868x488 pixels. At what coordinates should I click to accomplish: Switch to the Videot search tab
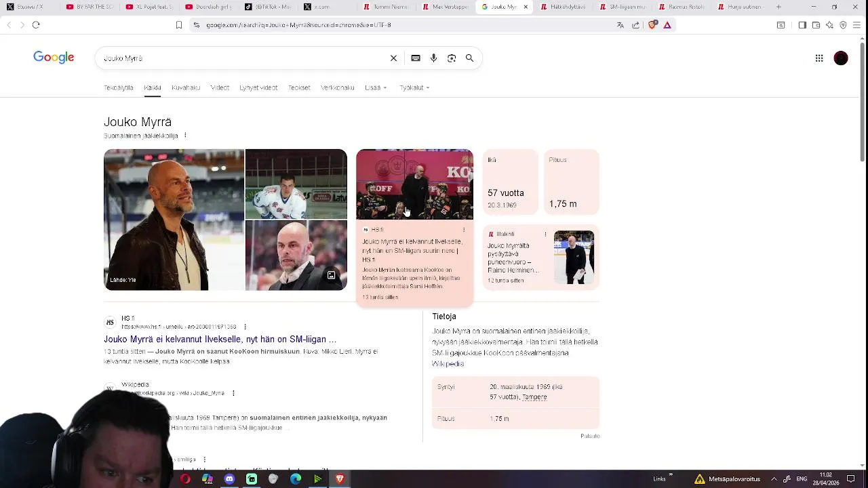click(x=220, y=87)
